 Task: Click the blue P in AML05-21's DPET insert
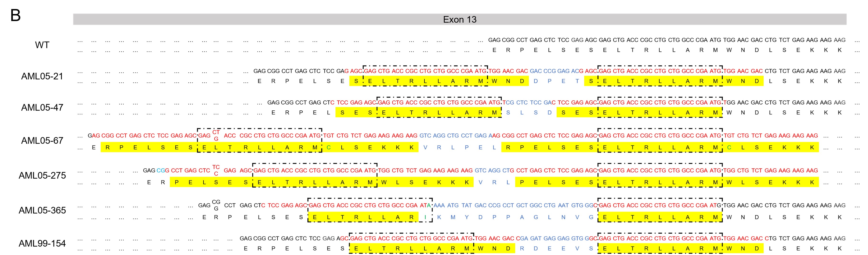[x=549, y=81]
